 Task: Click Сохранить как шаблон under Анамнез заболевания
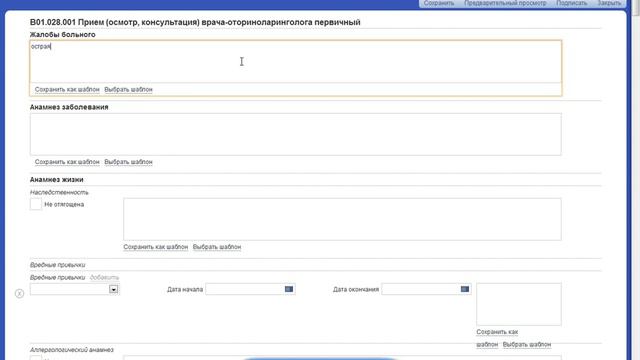point(67,162)
